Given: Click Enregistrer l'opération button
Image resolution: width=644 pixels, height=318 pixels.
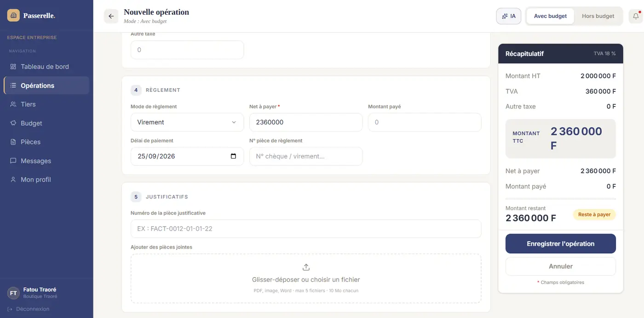Looking at the screenshot, I should [x=560, y=244].
